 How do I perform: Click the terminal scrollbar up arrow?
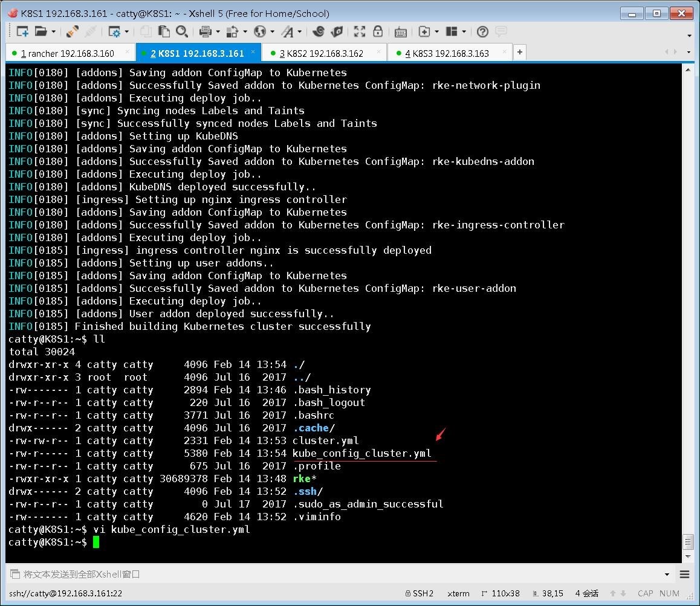tap(688, 70)
